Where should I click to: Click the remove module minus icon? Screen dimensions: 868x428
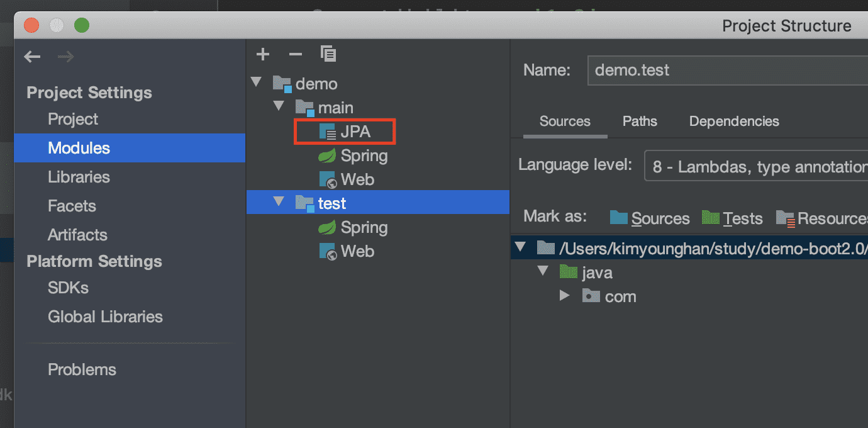pos(295,55)
